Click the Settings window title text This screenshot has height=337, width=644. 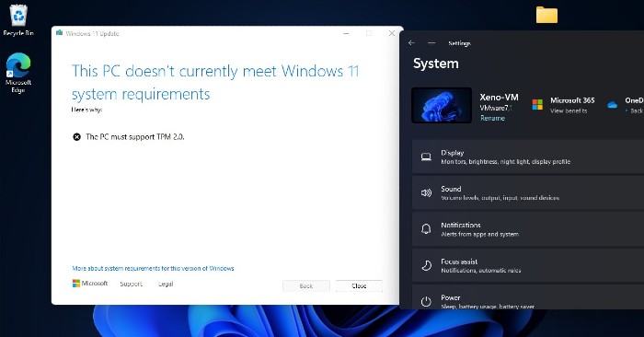[x=459, y=43]
